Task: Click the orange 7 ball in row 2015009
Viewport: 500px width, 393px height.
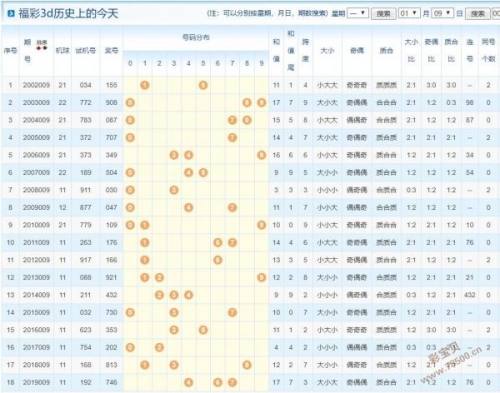Action: point(232,313)
